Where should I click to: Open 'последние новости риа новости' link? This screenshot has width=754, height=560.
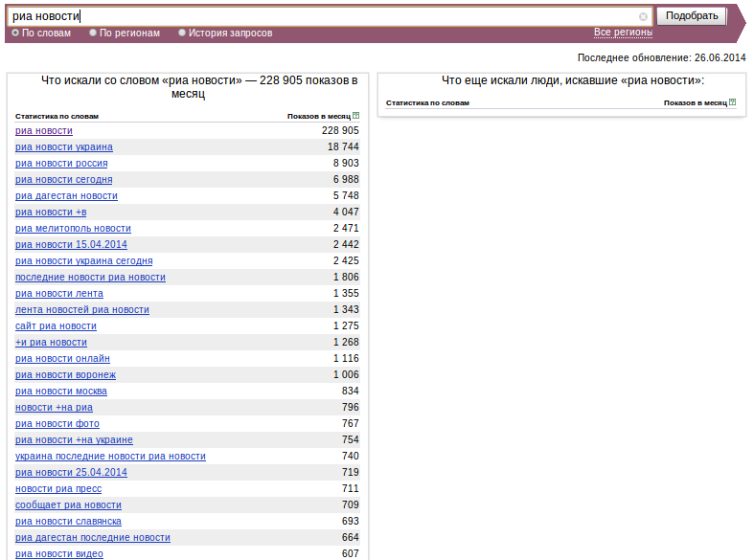[x=90, y=277]
